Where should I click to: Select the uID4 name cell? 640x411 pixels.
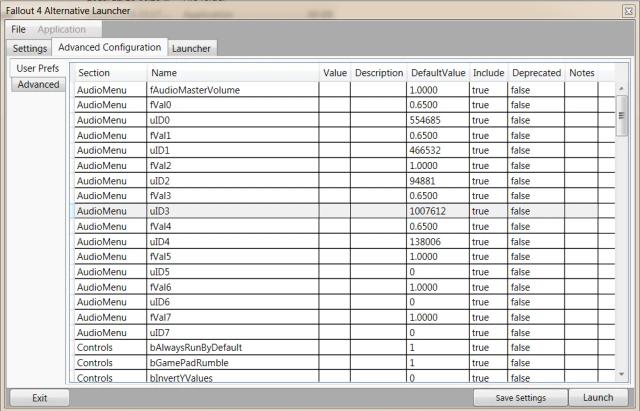pyautogui.click(x=233, y=242)
